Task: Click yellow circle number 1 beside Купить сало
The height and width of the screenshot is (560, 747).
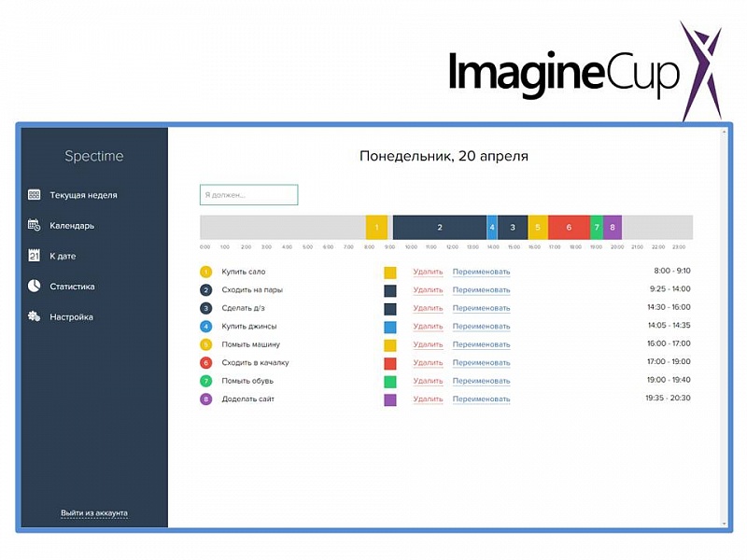Action: click(205, 273)
